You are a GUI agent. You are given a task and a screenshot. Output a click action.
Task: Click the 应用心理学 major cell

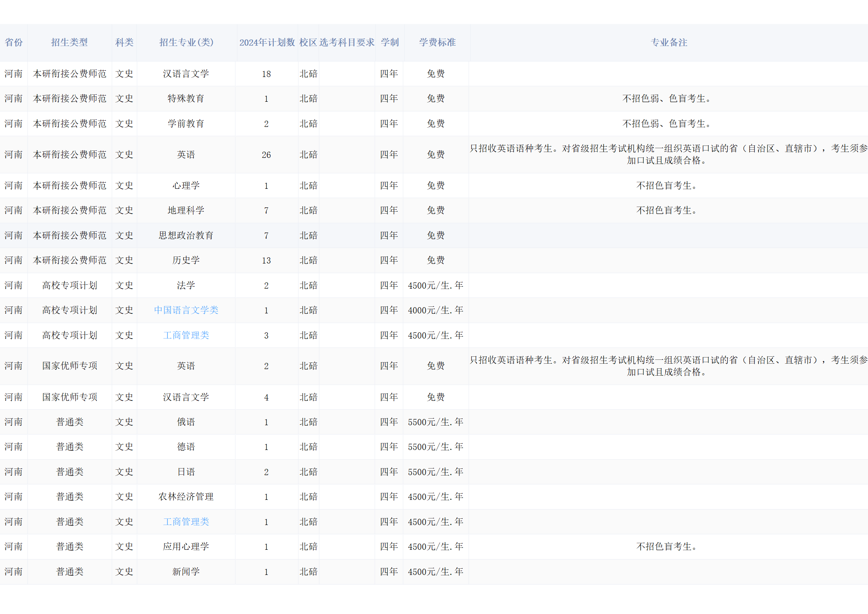[186, 546]
